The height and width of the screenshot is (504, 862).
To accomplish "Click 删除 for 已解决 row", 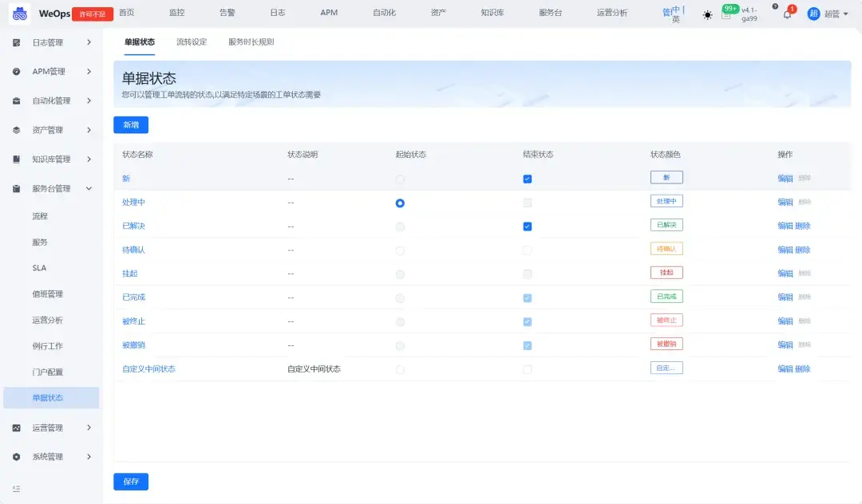I will 803,226.
